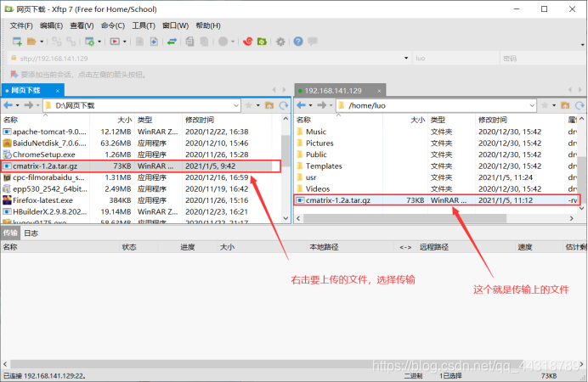Click local pane new folder icon
This screenshot has height=382, width=588.
coord(269,105)
